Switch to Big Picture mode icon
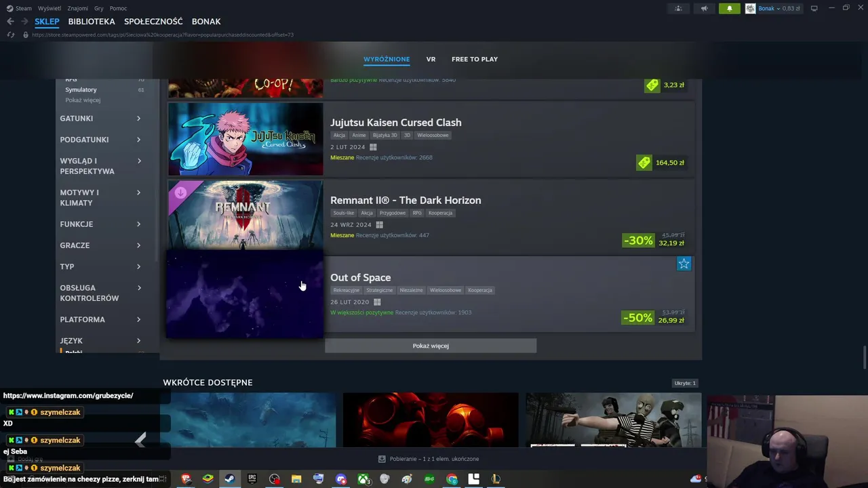 click(814, 8)
